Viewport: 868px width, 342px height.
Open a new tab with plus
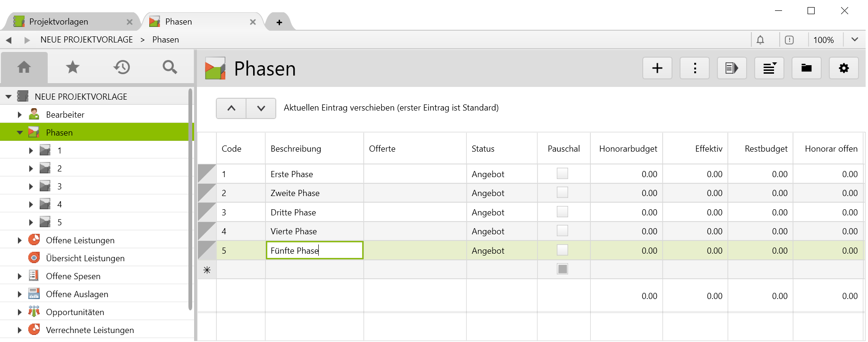(279, 22)
